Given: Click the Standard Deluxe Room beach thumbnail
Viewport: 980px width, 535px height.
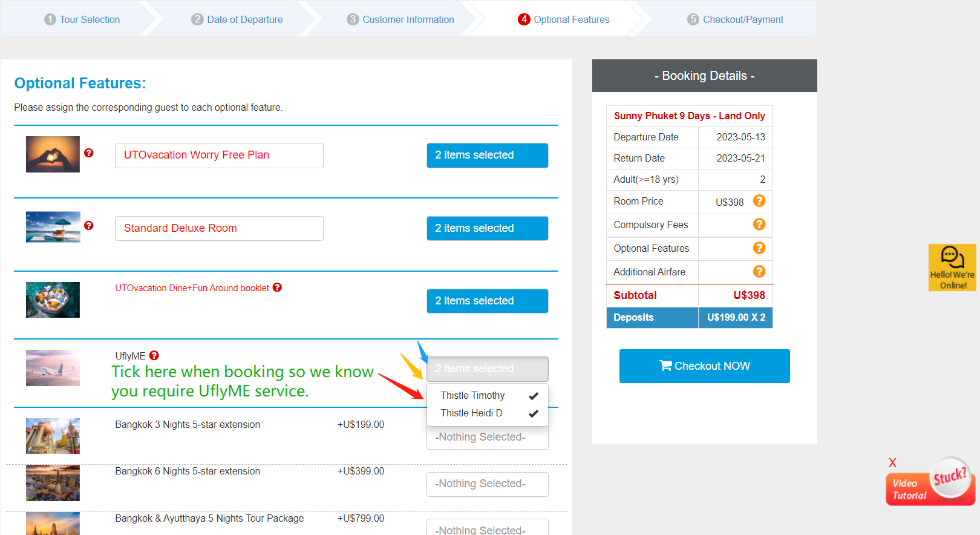Looking at the screenshot, I should pyautogui.click(x=53, y=227).
